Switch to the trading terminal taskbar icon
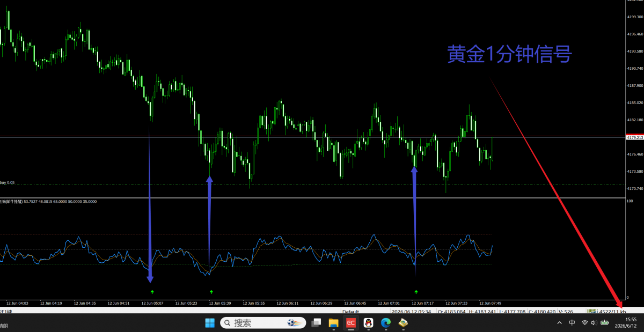Viewport: 644px width, 332px height. click(x=402, y=323)
